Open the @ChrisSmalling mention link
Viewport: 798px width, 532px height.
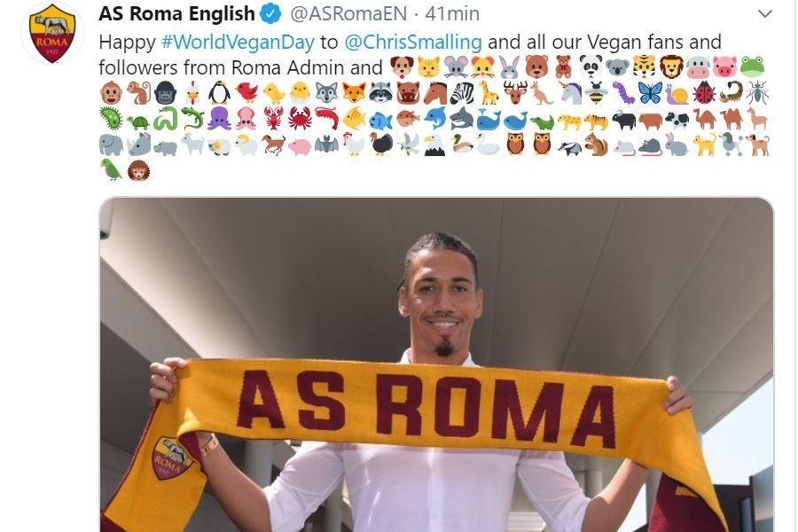(x=412, y=43)
